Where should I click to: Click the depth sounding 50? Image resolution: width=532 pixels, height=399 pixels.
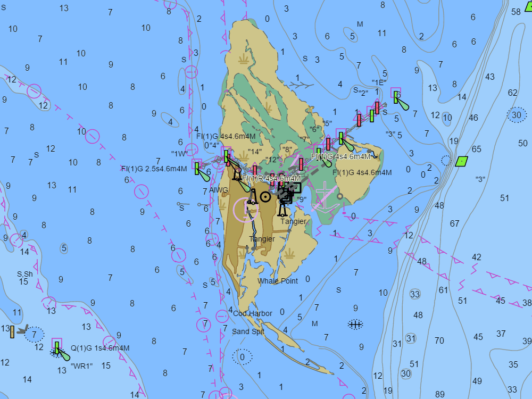(523, 143)
